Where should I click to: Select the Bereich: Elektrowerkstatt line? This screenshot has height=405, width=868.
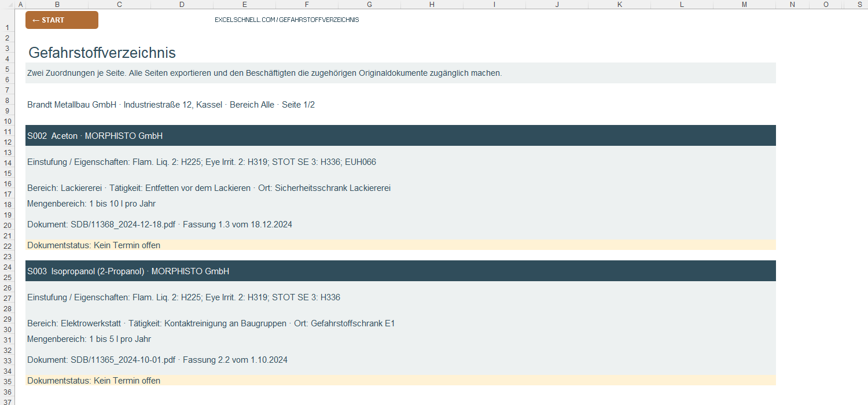point(211,323)
